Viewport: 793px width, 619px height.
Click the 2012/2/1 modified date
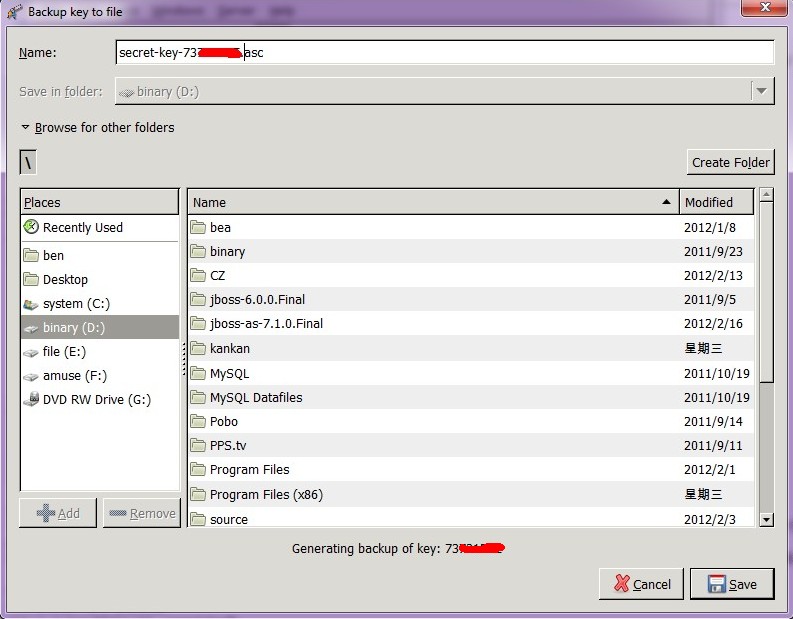[x=710, y=470]
